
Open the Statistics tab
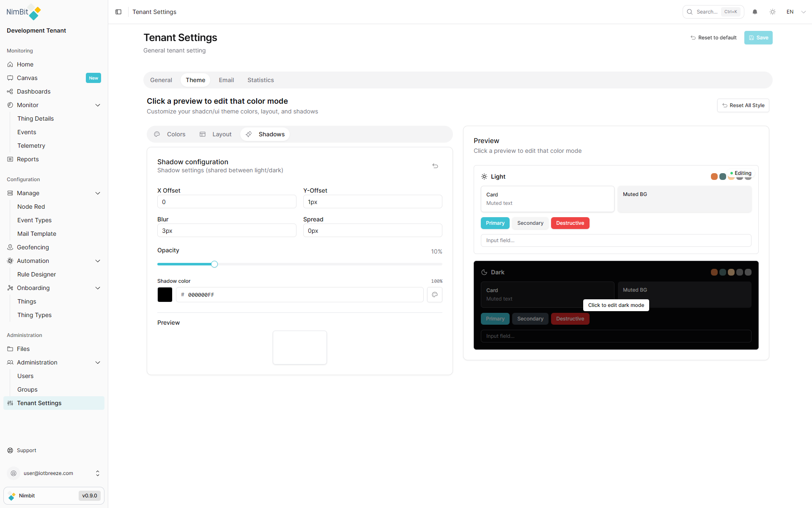pos(261,80)
